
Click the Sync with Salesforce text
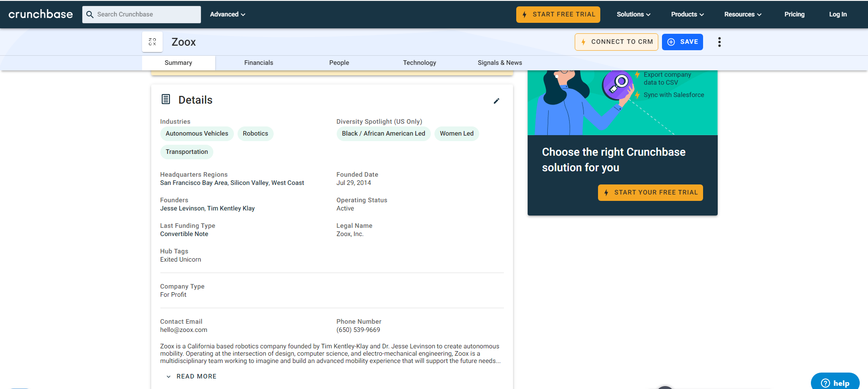674,95
